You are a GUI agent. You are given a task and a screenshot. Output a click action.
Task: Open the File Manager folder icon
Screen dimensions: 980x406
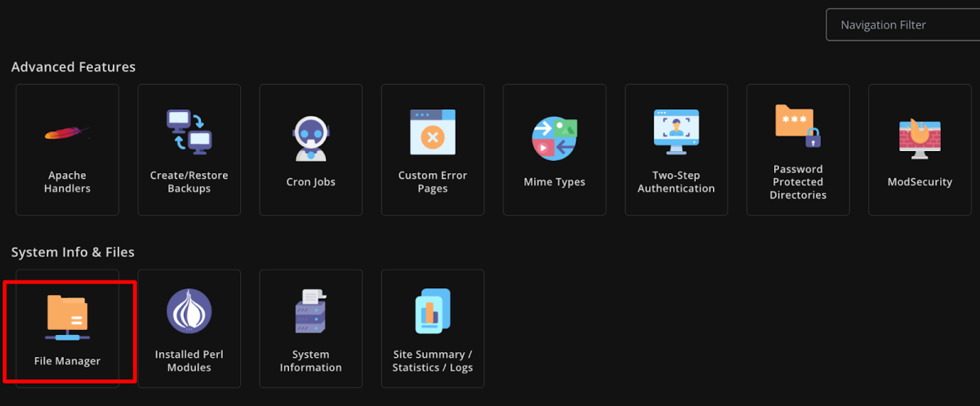(68, 317)
